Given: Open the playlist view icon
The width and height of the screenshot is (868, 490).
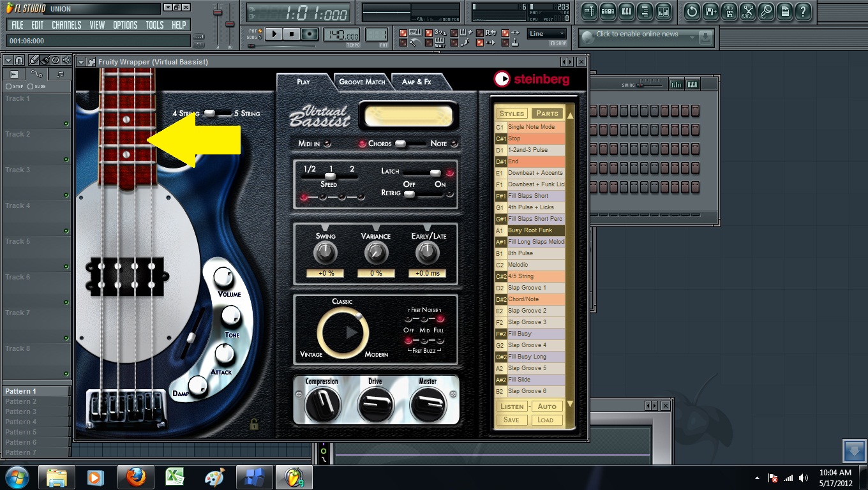Looking at the screenshot, I should tap(589, 11).
